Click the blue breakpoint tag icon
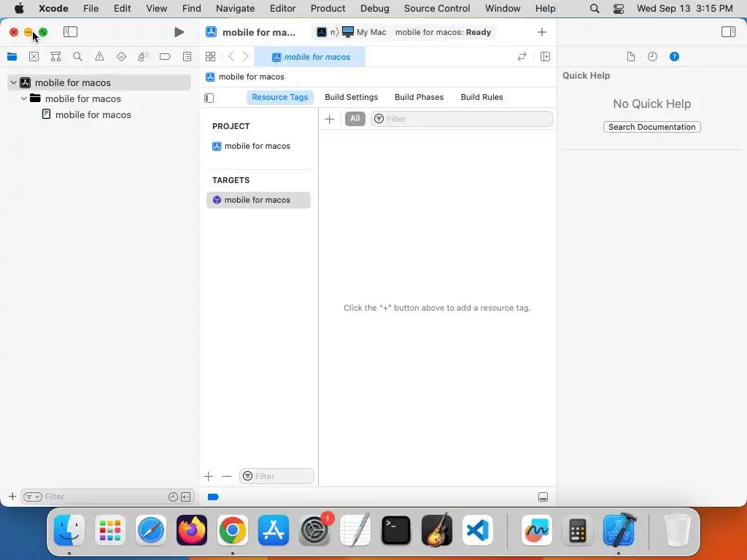The image size is (747, 560). click(213, 497)
